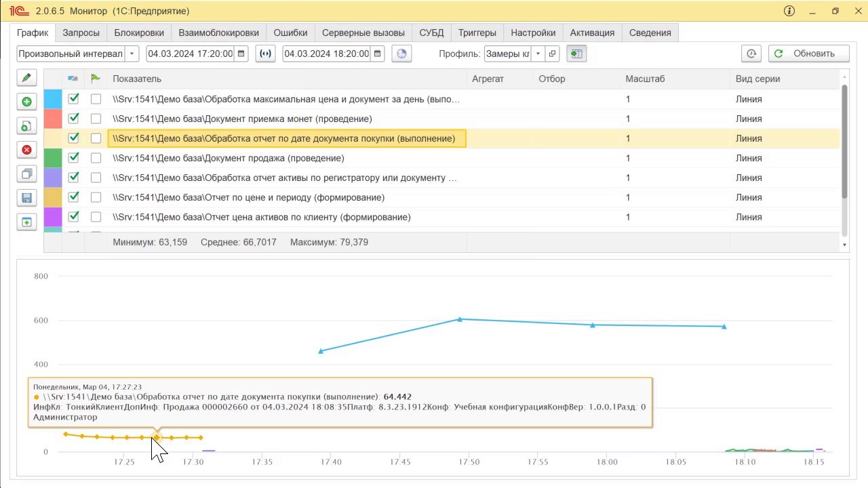Switch to the Блокировки tab
868x488 pixels.
click(x=139, y=33)
